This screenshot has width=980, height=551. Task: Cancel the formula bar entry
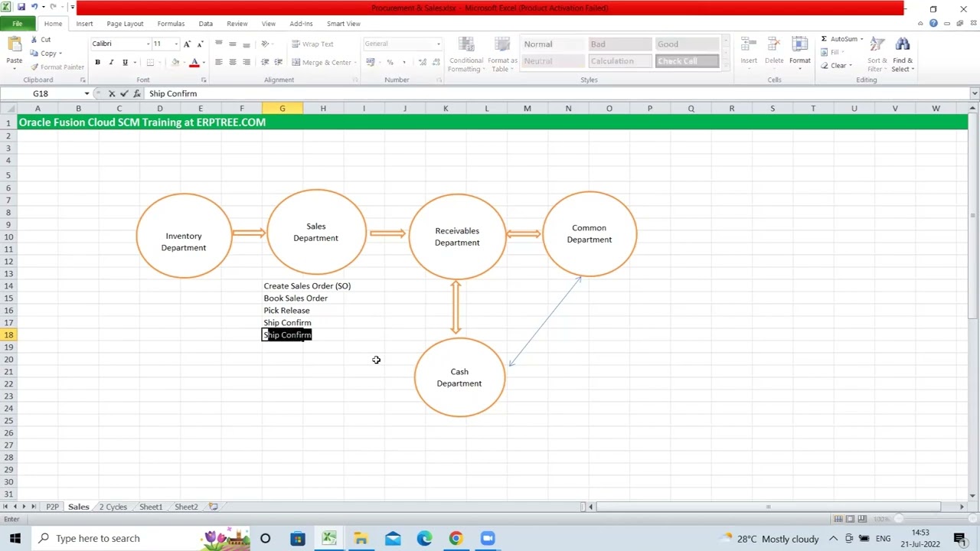point(112,93)
